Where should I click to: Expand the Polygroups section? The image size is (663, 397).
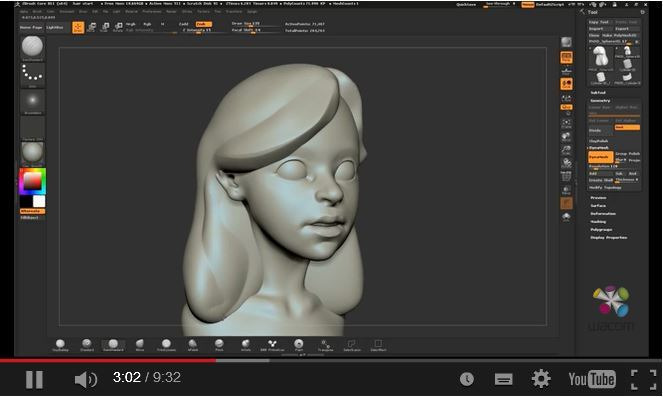pyautogui.click(x=601, y=230)
